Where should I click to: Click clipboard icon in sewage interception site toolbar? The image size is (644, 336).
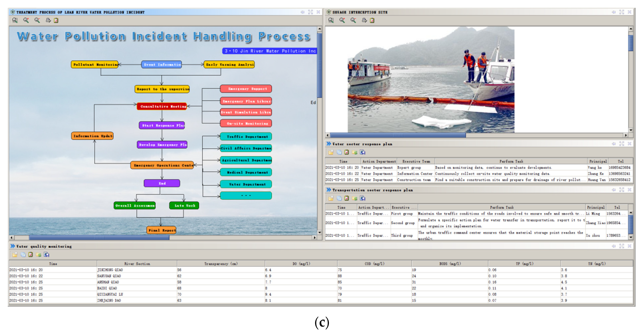372,20
